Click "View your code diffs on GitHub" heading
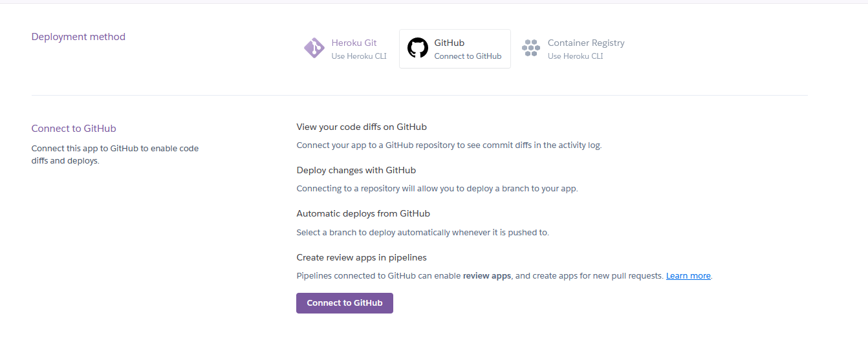Screen dimensions: 868x351 [362, 127]
